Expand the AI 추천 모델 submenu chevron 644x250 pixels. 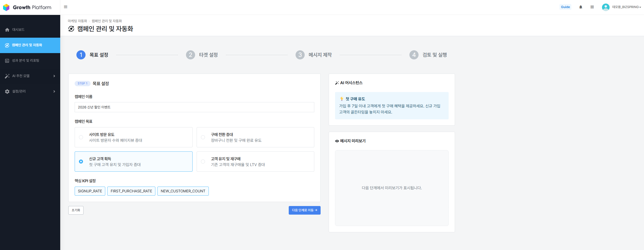[x=54, y=76]
